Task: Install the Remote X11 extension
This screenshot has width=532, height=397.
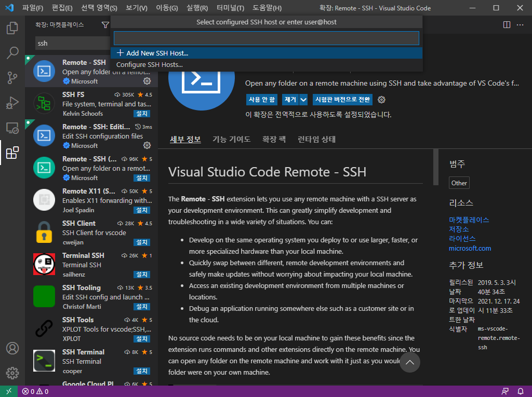Action: (x=142, y=210)
